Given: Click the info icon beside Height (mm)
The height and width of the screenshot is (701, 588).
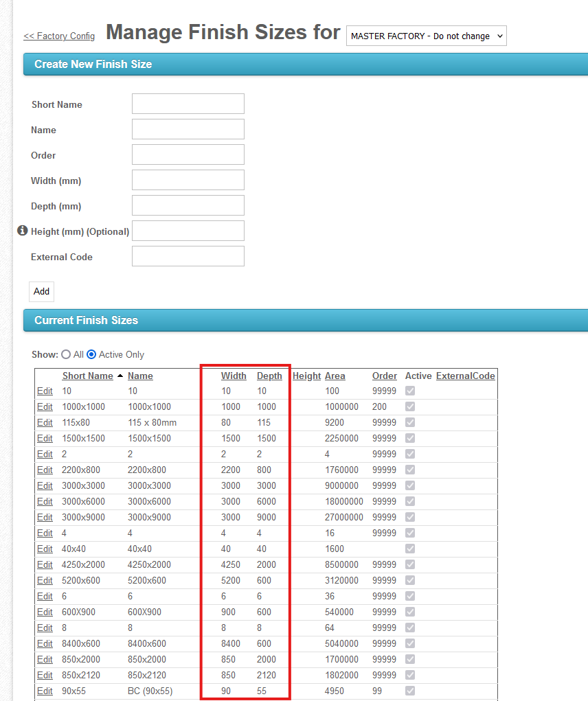Looking at the screenshot, I should pyautogui.click(x=23, y=231).
